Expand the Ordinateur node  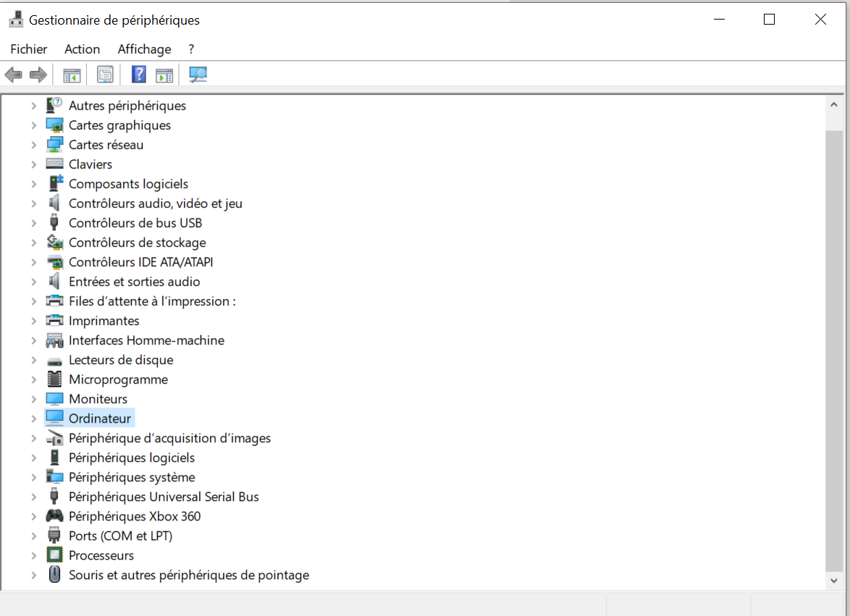click(x=33, y=418)
